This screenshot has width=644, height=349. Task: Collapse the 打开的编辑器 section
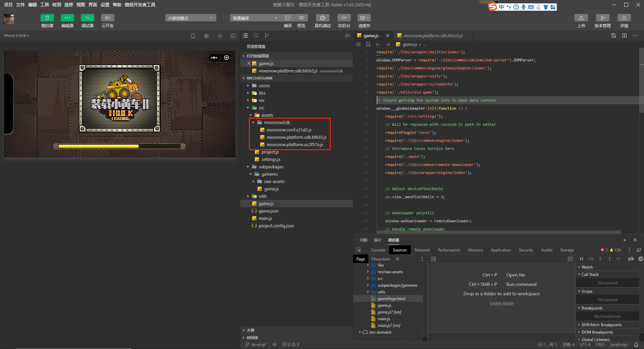[x=297, y=56]
